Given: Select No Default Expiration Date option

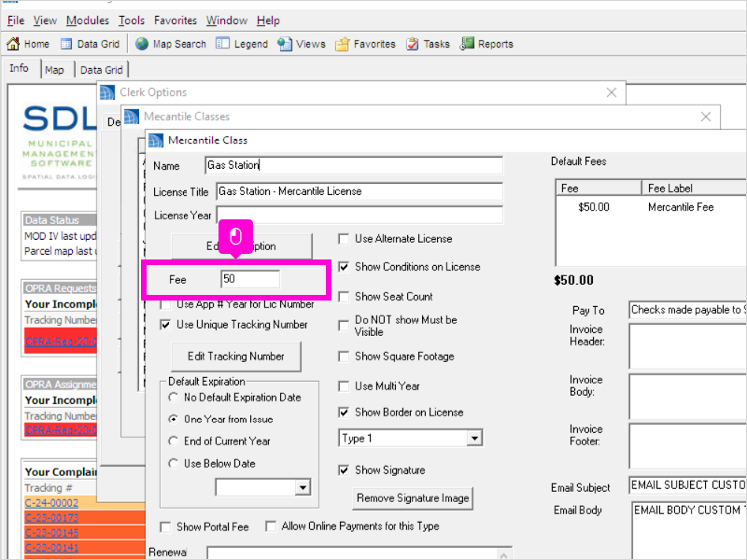Looking at the screenshot, I should [174, 398].
